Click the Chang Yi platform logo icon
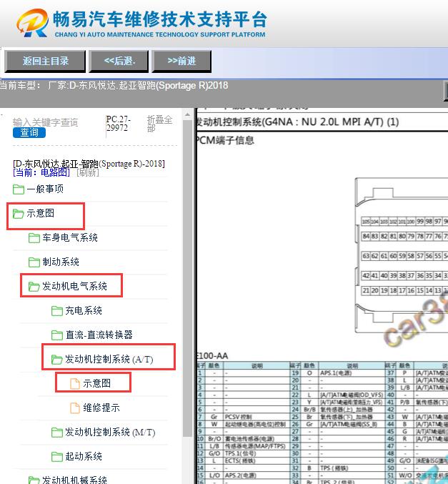448x484 pixels. 33,23
